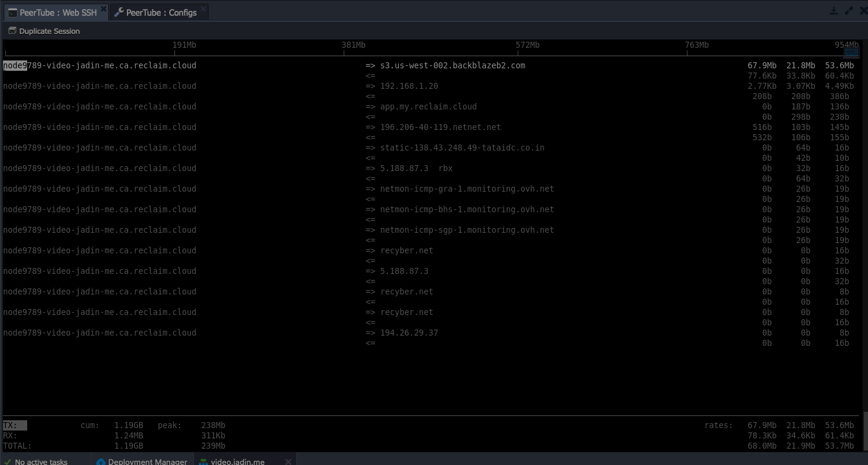Click the 2.77Kb rate value

point(762,86)
